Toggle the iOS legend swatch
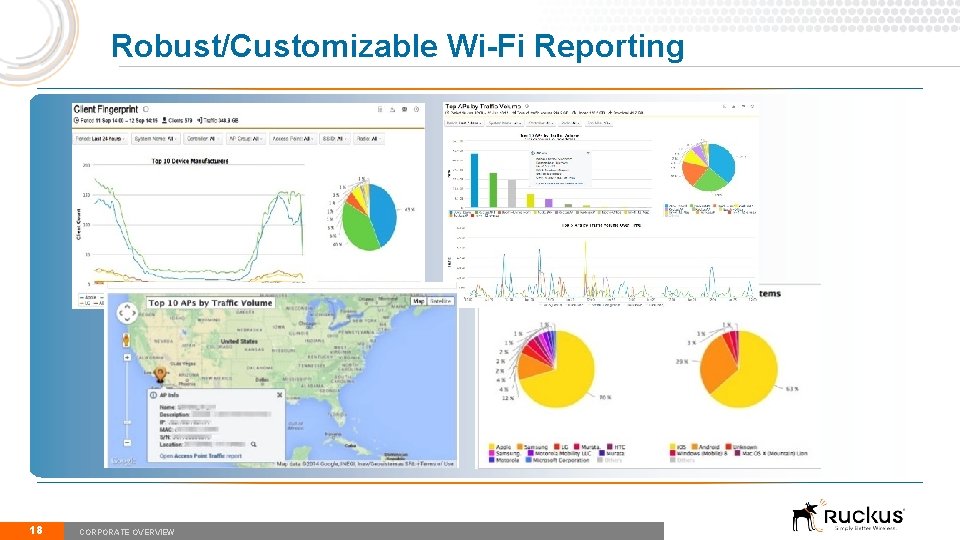Viewport: 960px width, 540px height. pos(673,447)
